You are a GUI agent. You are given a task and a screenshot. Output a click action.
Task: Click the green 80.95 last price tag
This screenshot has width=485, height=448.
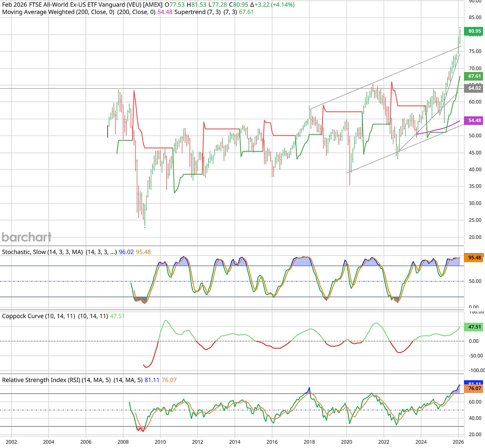(474, 31)
